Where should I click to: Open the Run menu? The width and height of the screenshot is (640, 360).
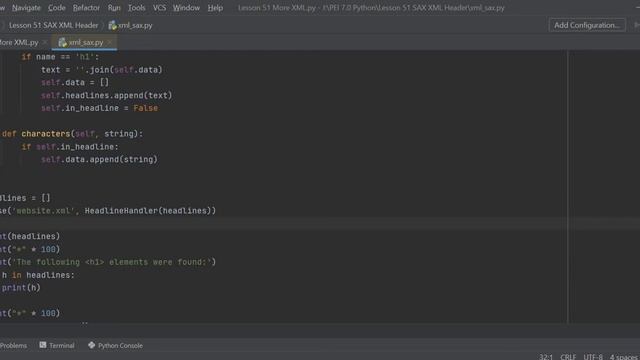coord(114,8)
